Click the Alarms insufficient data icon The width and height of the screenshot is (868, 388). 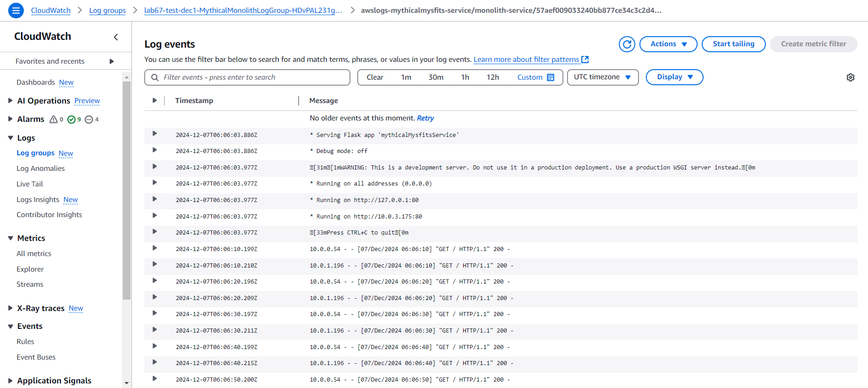click(x=89, y=120)
